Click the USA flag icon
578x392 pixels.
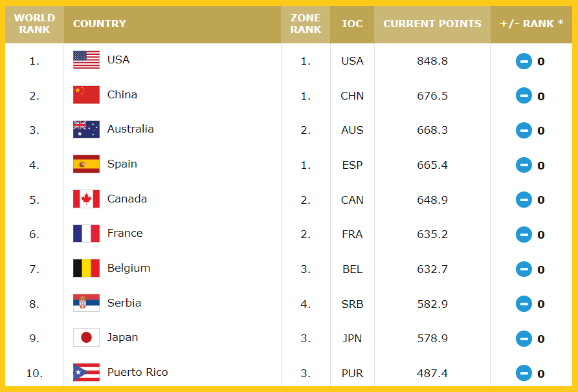tap(86, 60)
